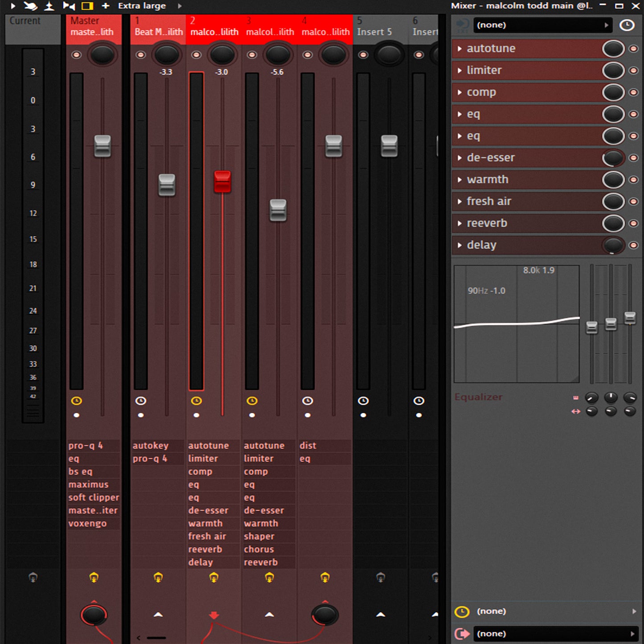Open soft clipper on Master track
644x644 pixels.
94,497
